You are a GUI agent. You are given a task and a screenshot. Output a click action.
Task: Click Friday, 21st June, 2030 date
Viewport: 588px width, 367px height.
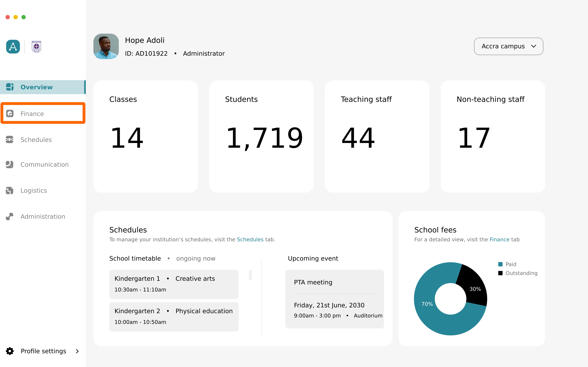329,305
